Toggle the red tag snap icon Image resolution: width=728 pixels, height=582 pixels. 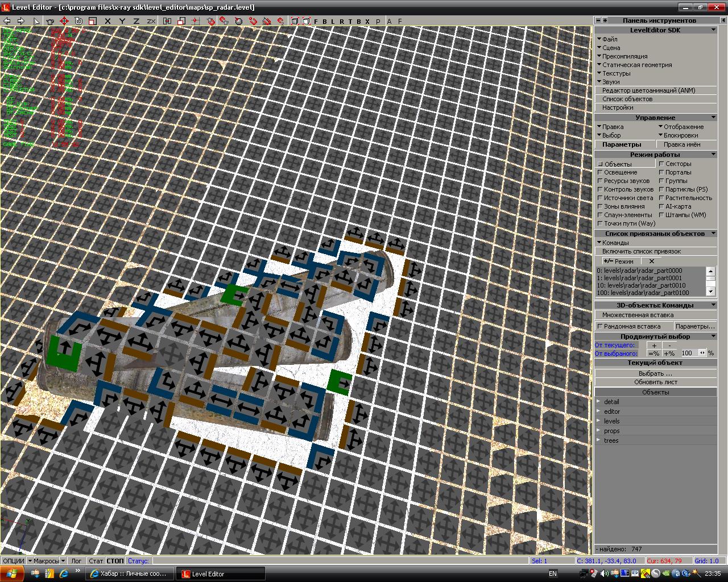(x=210, y=21)
